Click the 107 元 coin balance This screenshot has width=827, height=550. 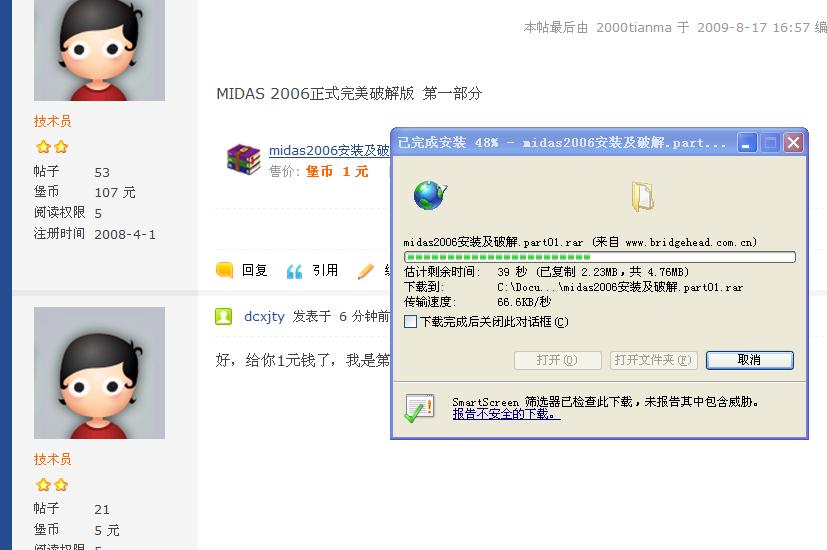[115, 192]
